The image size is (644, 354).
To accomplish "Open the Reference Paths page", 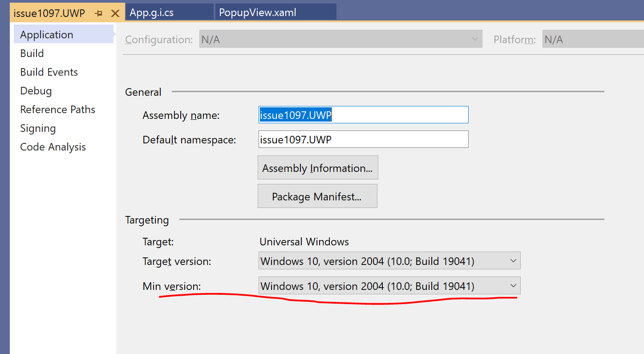I will click(57, 109).
